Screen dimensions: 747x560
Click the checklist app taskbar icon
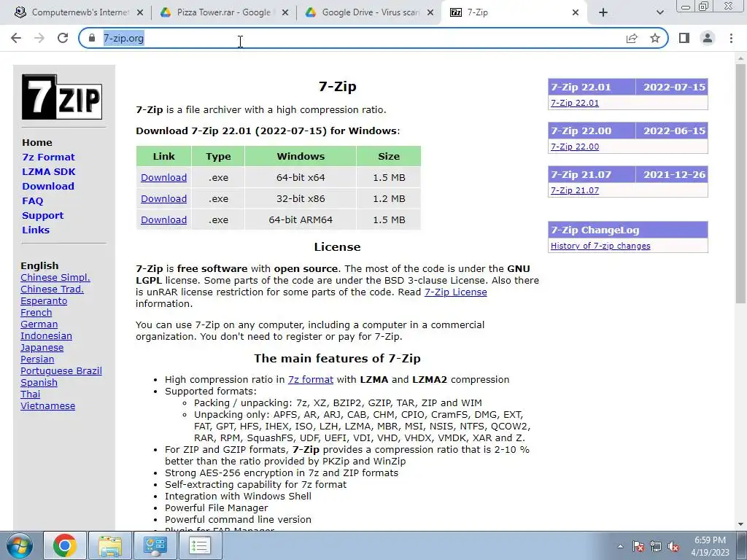tap(200, 545)
